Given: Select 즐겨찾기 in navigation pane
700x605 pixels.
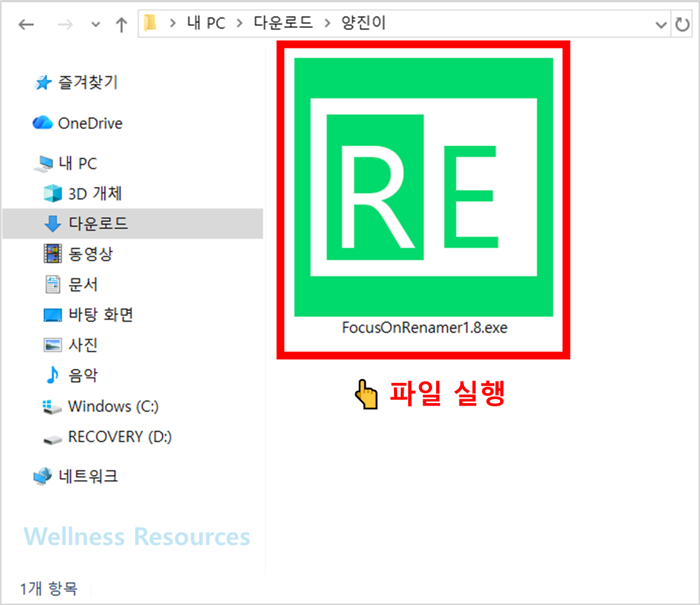Looking at the screenshot, I should [x=88, y=82].
